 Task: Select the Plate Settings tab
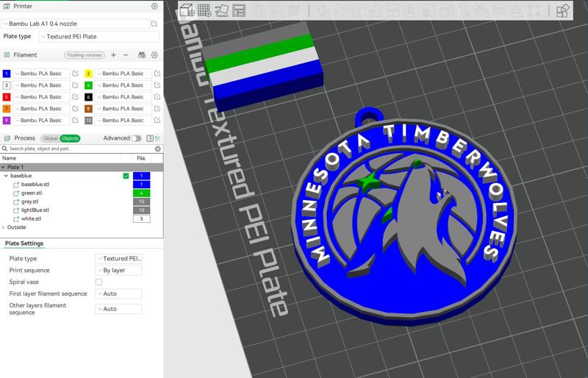click(x=24, y=243)
